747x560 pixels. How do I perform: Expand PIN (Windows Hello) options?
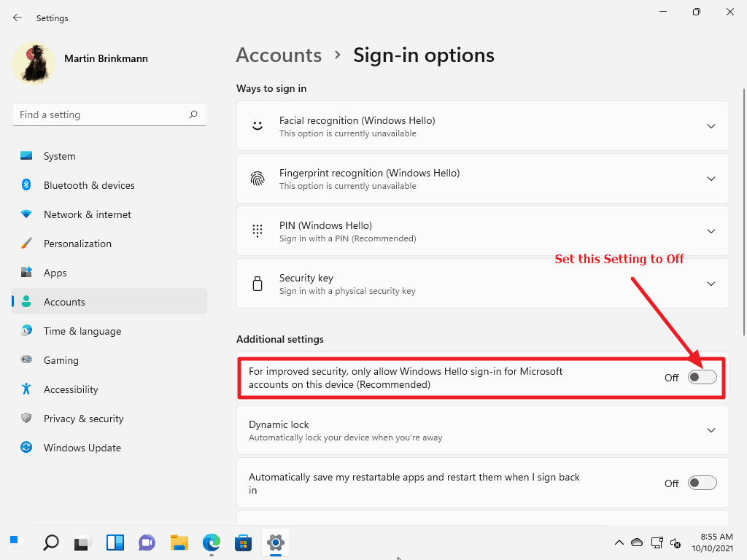tap(711, 231)
